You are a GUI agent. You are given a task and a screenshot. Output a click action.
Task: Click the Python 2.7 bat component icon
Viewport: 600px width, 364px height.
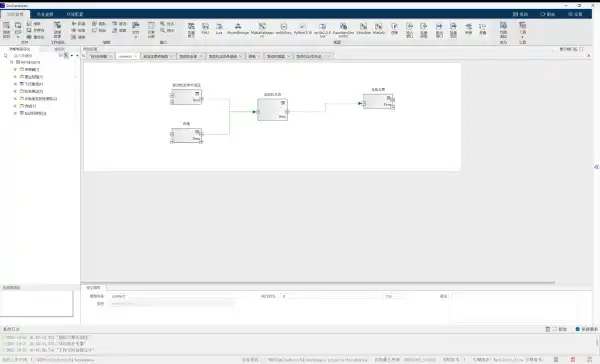322,26
